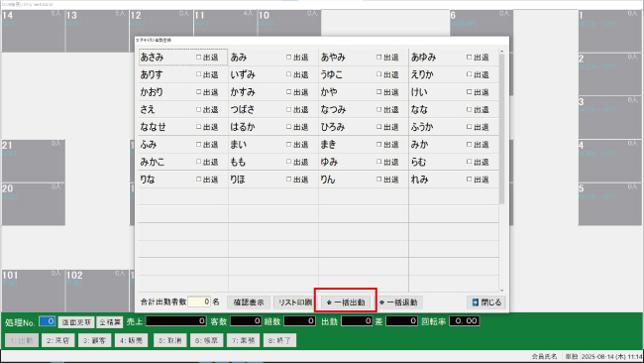Tick the 出退 checkbox for あさみ
The width and height of the screenshot is (644, 363).
point(199,58)
